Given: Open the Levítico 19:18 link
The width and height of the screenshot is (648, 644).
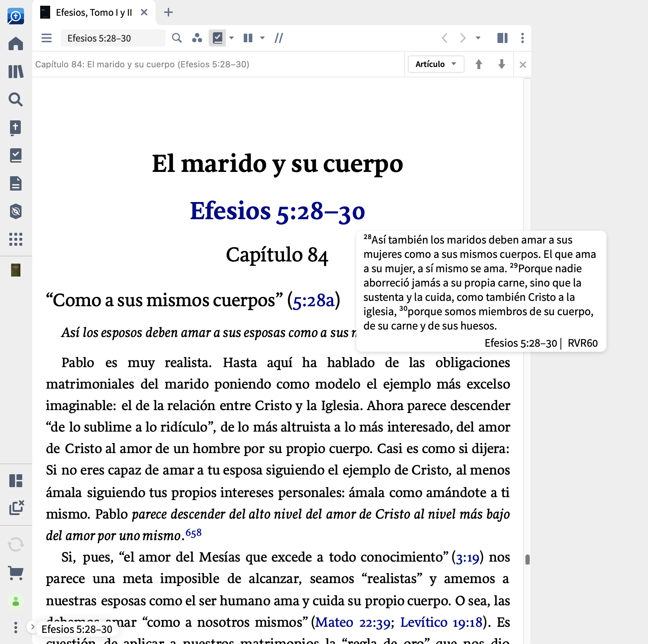Looking at the screenshot, I should [x=441, y=623].
